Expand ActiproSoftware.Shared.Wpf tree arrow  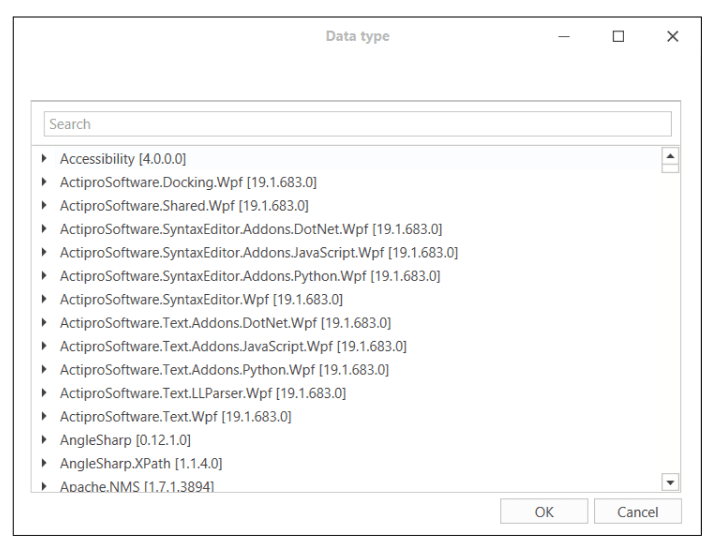click(x=44, y=206)
